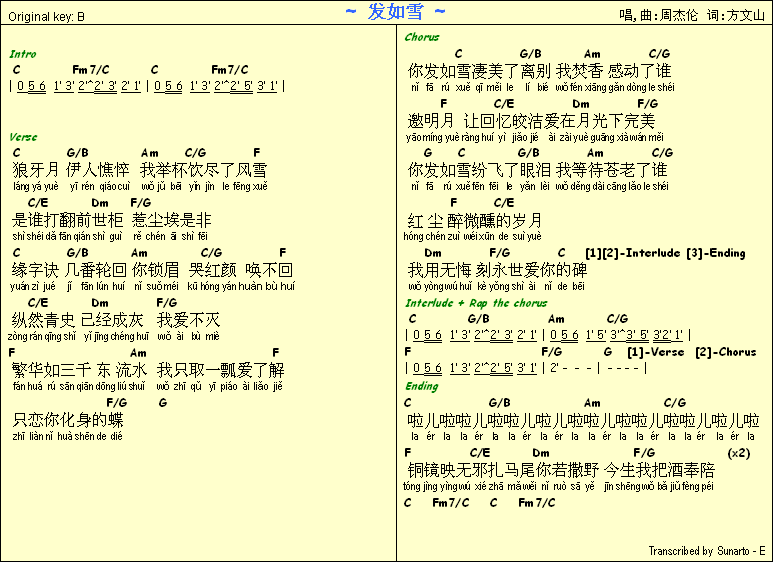Screen dimensions: 773x562
Task: Click the lyric 唤不回
Action: 269,270
